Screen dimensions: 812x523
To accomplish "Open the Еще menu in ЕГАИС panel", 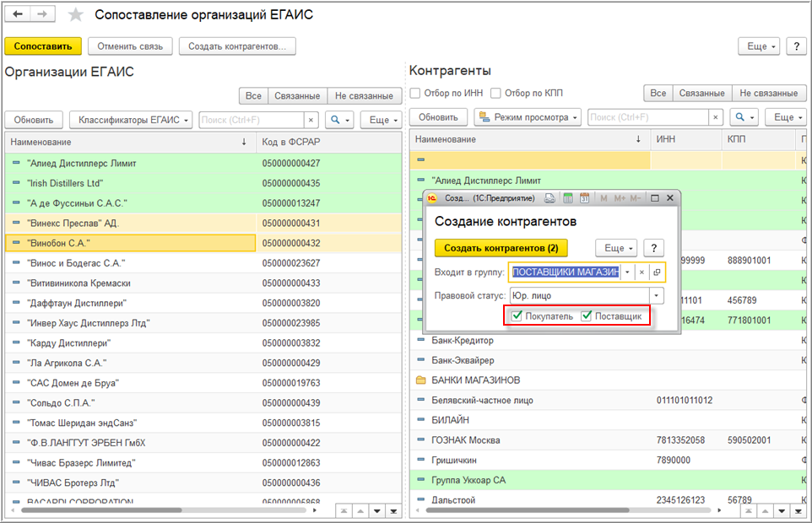I will point(382,120).
